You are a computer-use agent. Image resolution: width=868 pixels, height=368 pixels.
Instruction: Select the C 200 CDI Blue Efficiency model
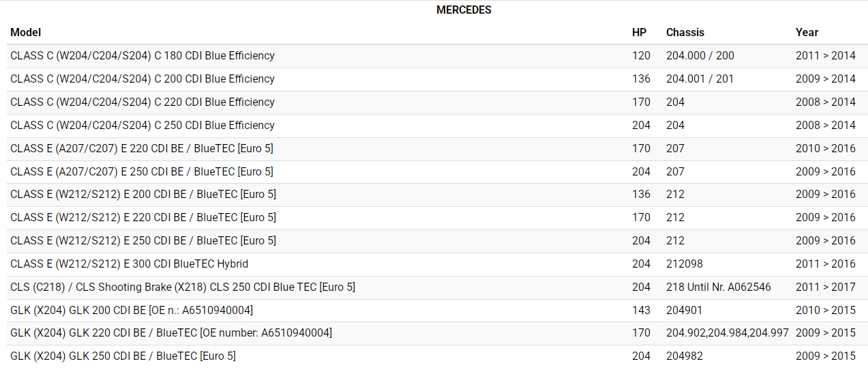pyautogui.click(x=143, y=79)
